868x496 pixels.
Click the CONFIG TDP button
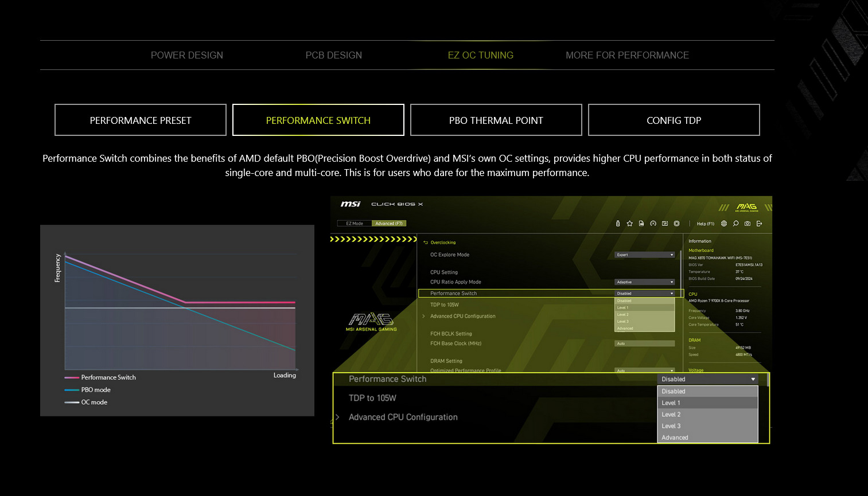tap(674, 120)
